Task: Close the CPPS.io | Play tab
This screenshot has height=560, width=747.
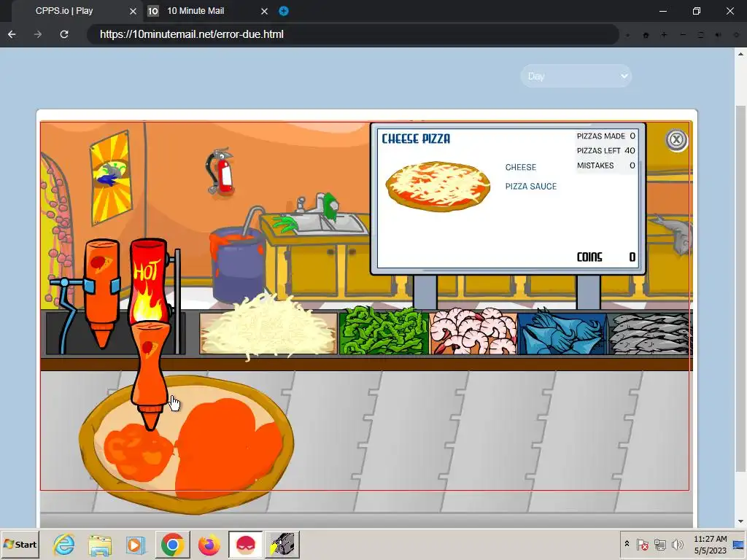Action: (x=133, y=12)
